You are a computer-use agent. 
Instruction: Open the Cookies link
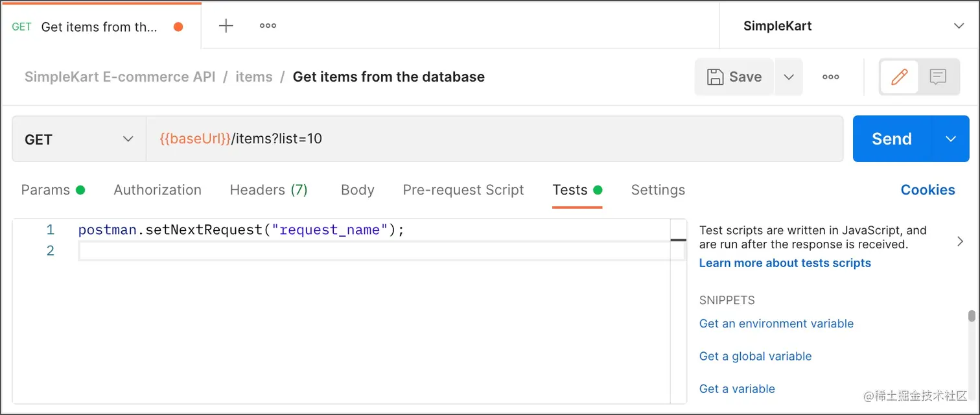click(927, 190)
